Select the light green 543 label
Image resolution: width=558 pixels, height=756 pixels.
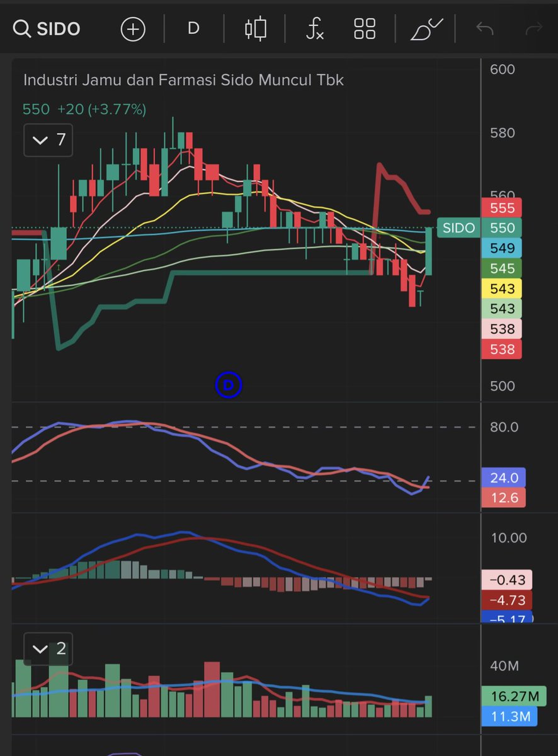(503, 309)
